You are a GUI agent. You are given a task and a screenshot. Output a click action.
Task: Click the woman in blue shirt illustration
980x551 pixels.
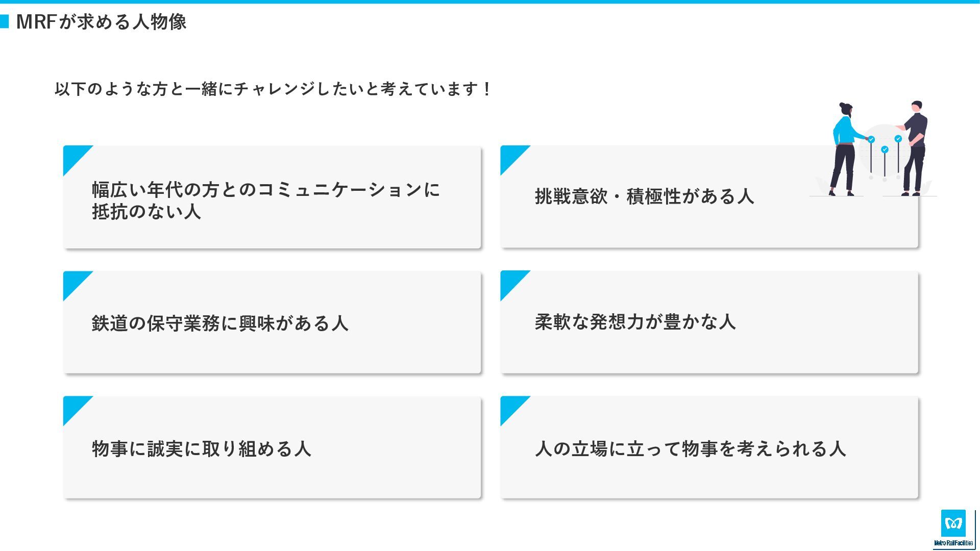[x=846, y=149]
